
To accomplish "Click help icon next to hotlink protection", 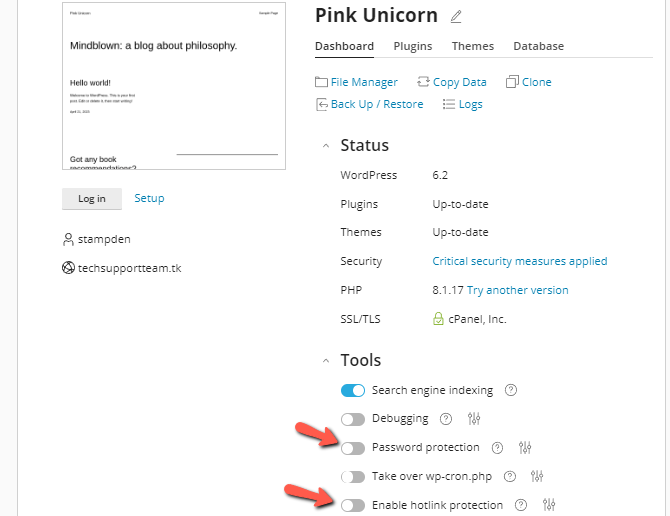I will (520, 505).
